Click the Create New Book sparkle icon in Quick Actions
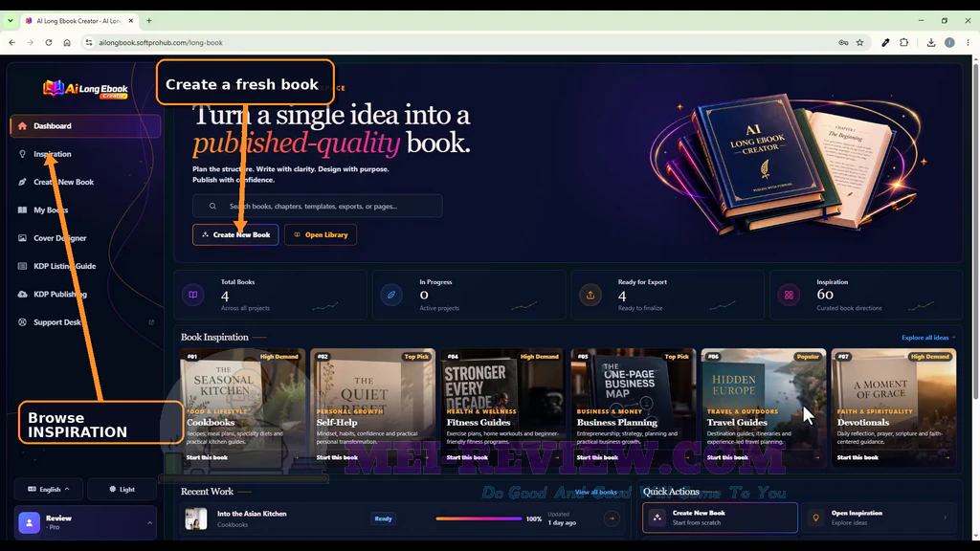 tap(657, 518)
